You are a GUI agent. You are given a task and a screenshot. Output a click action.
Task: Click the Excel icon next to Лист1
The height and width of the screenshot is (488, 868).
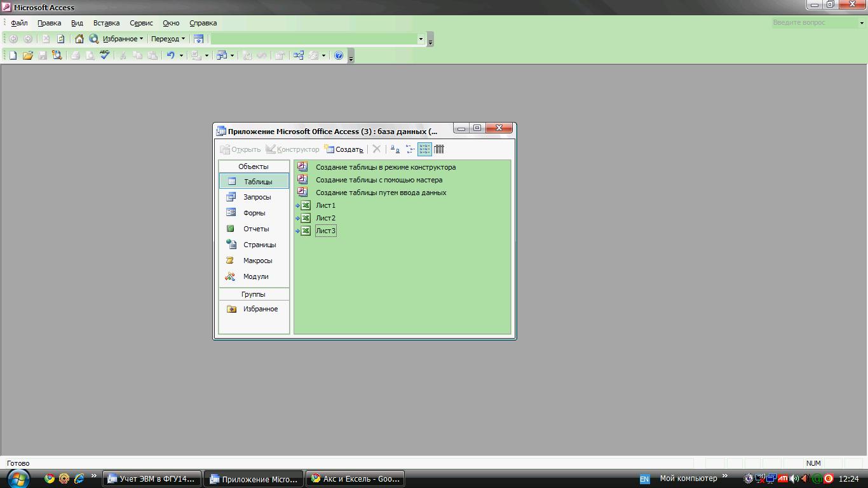[306, 205]
